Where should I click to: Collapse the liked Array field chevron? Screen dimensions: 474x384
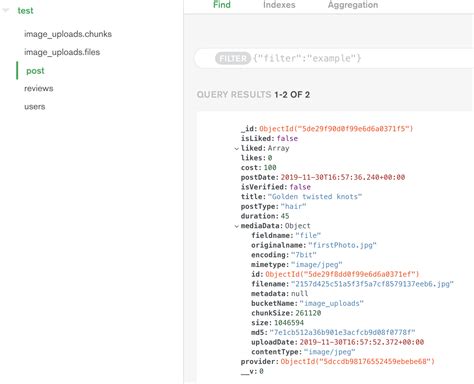pos(236,149)
